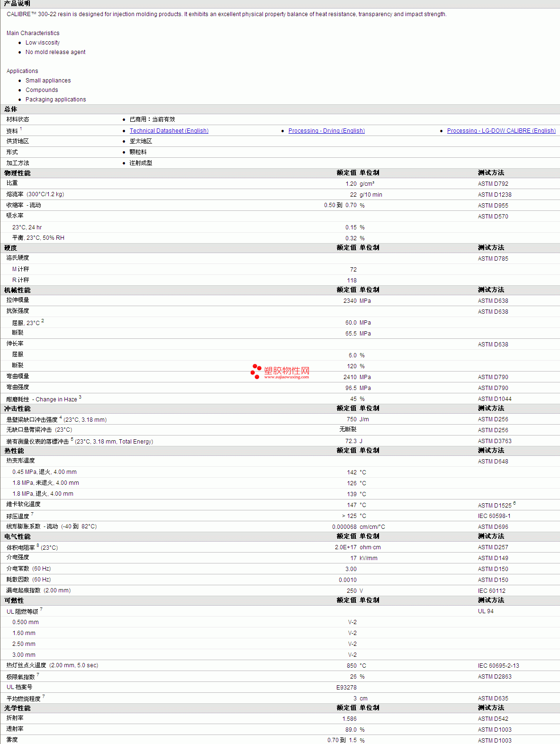Click the ASTM D635 test method
This screenshot has width=560, height=744.
point(493,699)
